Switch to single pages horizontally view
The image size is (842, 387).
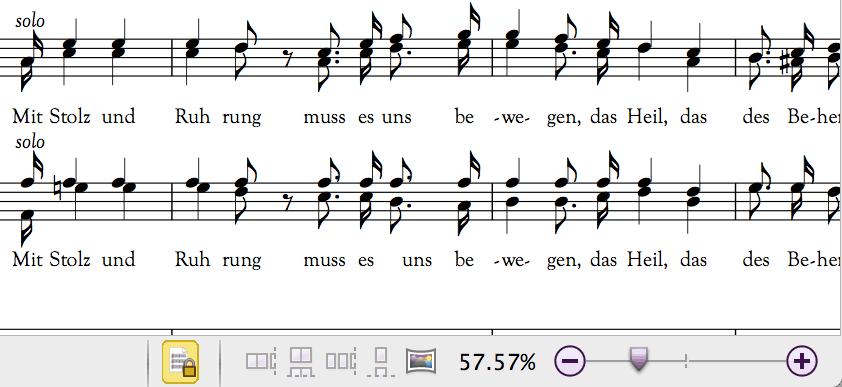340,361
